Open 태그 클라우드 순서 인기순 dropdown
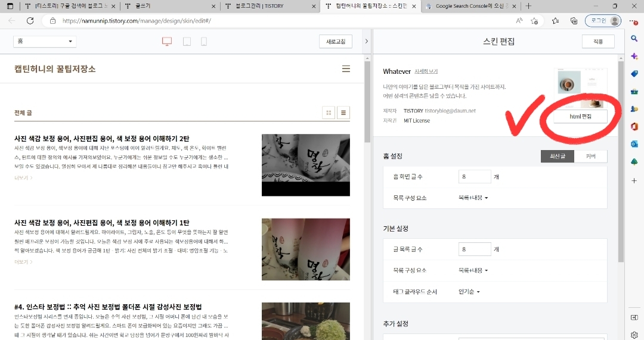 (x=469, y=292)
